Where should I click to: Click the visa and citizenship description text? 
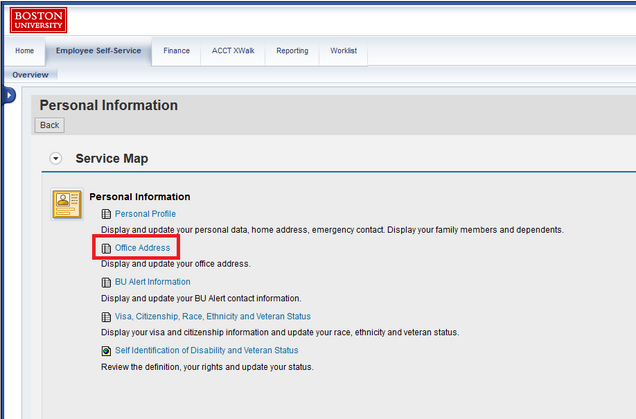pyautogui.click(x=280, y=333)
